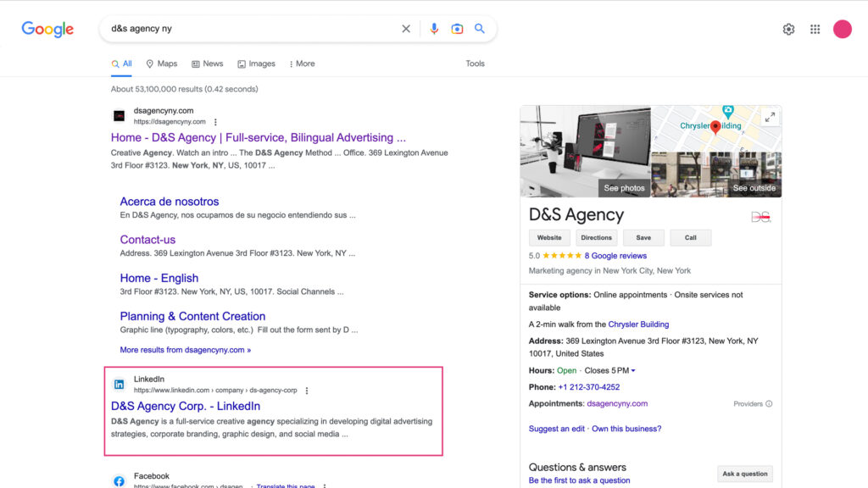
Task: Open the 'Planning & Content Creation' sitelink
Action: click(x=192, y=317)
